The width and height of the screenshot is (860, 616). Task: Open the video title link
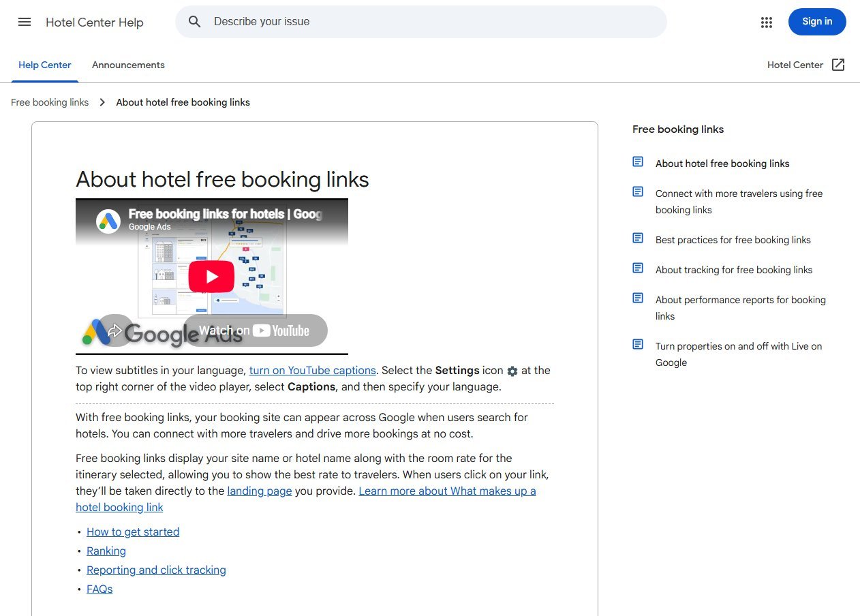point(226,214)
